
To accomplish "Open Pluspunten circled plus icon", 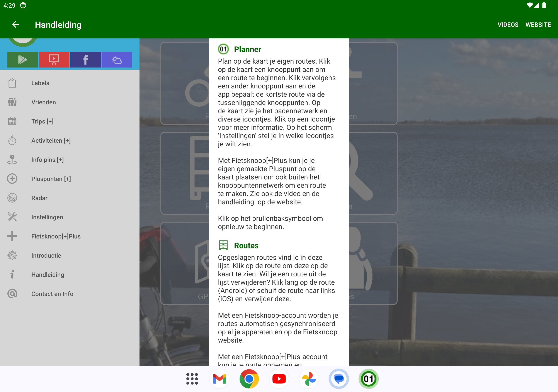I will 12,179.
